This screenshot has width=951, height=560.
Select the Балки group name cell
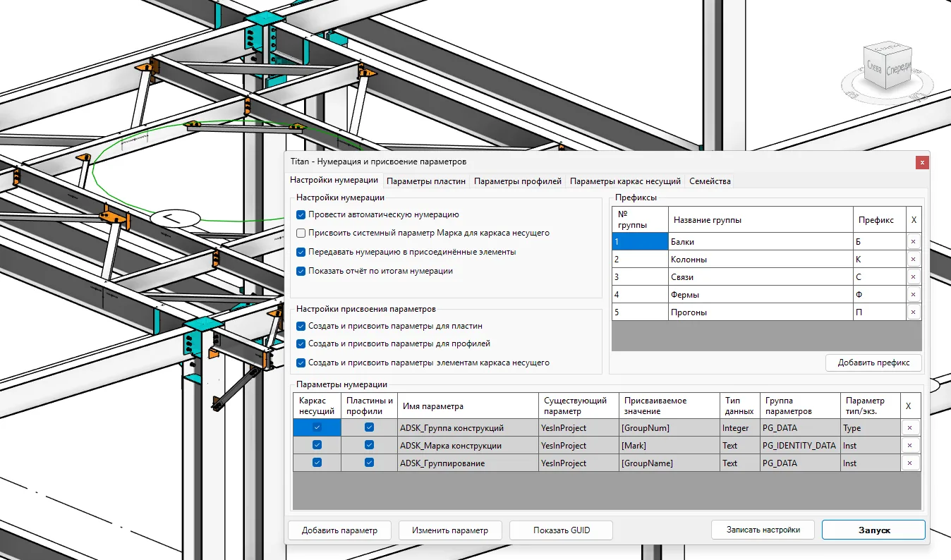pyautogui.click(x=760, y=242)
